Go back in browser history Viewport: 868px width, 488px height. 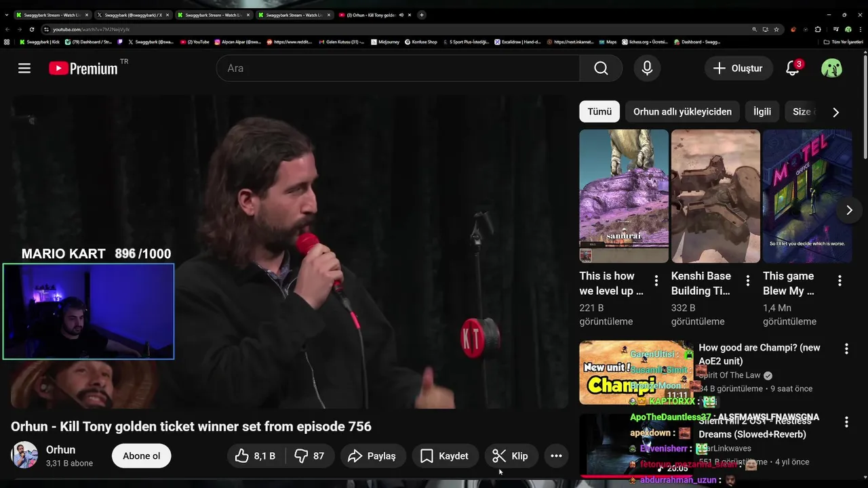[7, 29]
